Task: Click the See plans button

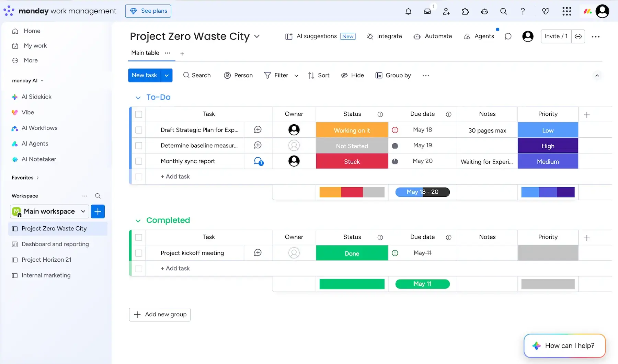Action: [148, 11]
